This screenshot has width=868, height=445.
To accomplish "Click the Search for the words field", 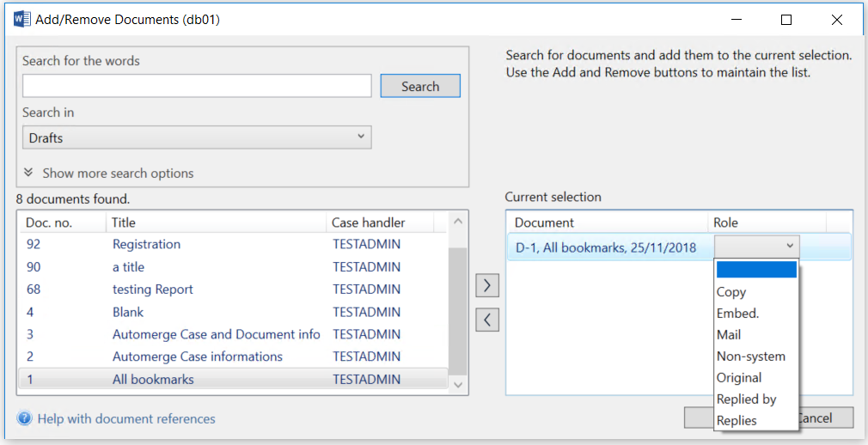I will click(x=197, y=86).
